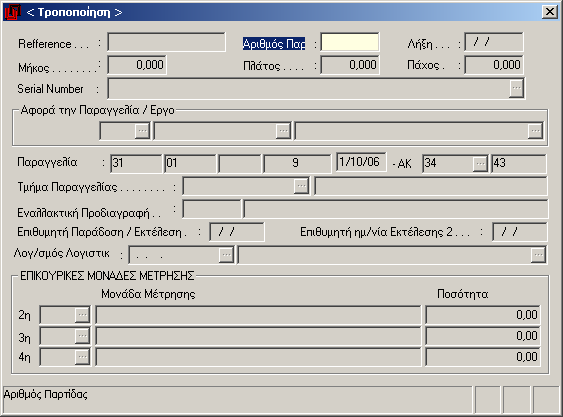The width and height of the screenshot is (563, 417).
Task: Open lookup for 2η Μονάδα Μέτρησης
Action: (82, 315)
